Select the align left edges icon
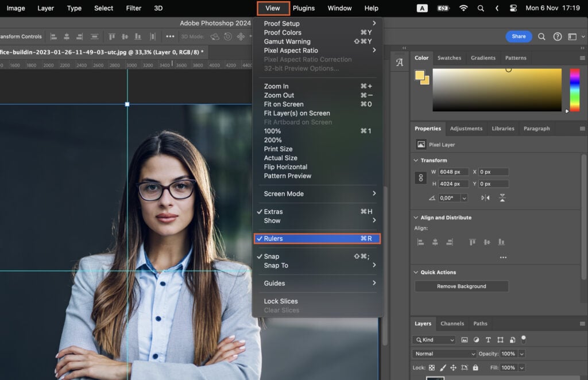588x380 pixels. click(420, 243)
